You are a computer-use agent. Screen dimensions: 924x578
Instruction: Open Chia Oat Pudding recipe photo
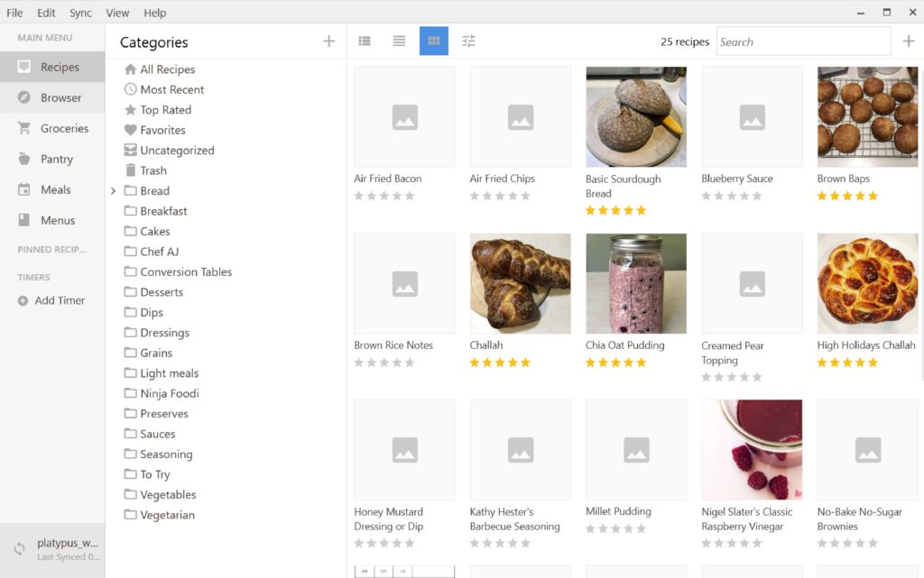point(636,284)
